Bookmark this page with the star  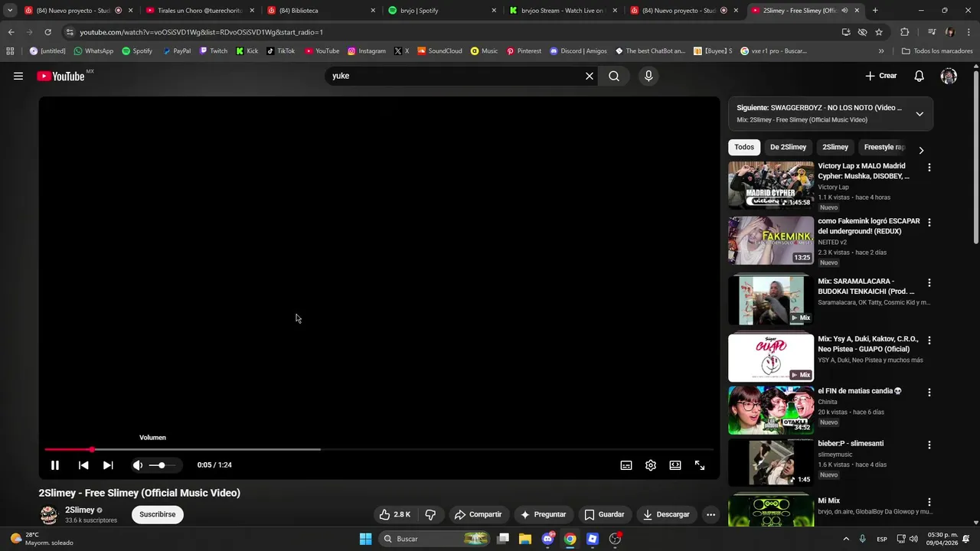click(879, 32)
